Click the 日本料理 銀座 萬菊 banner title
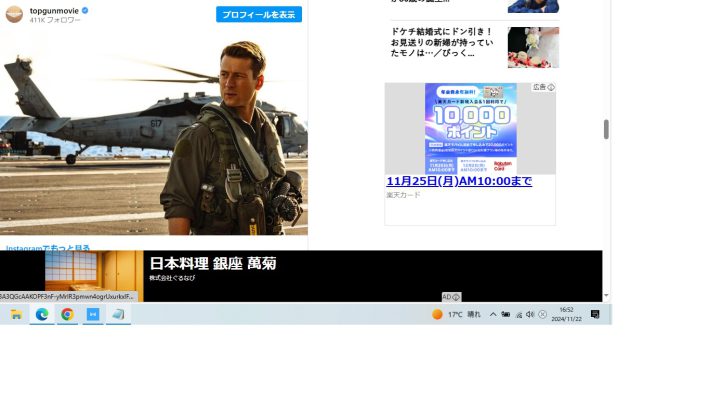 click(213, 264)
